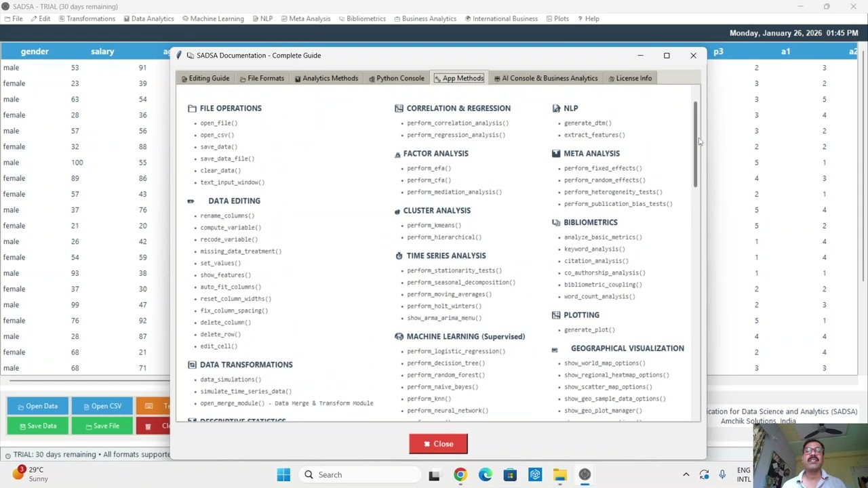The height and width of the screenshot is (488, 868).
Task: Click simulate_time_series_data() method text
Action: click(x=245, y=392)
